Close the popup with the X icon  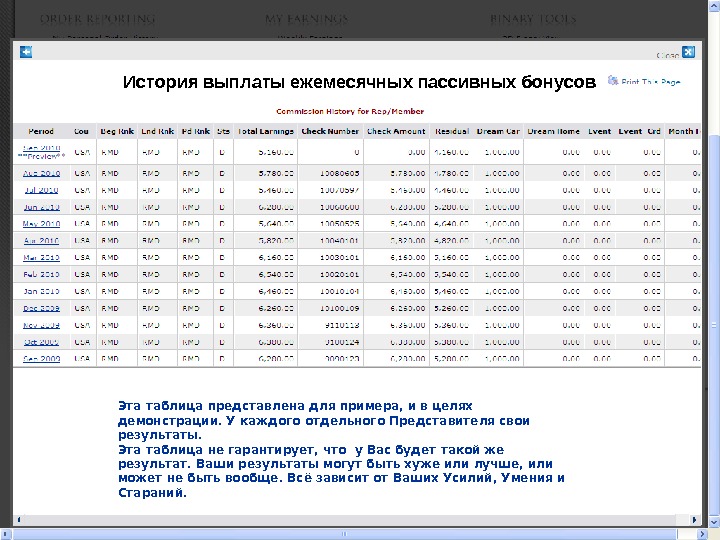(688, 52)
